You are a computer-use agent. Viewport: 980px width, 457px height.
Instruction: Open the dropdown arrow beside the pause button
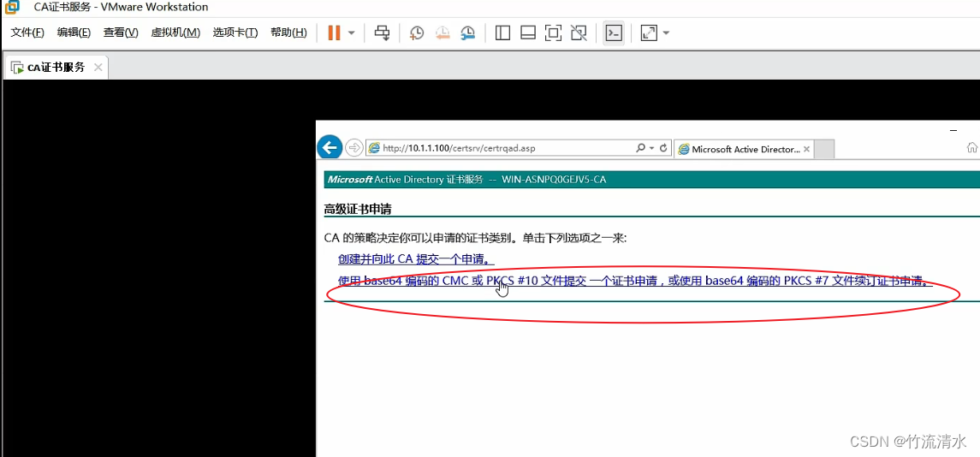pyautogui.click(x=351, y=33)
